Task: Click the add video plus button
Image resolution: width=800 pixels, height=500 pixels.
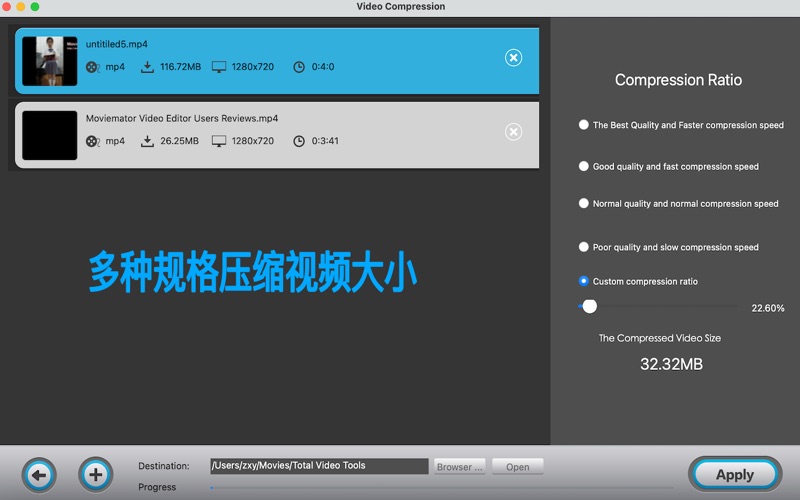Action: point(95,474)
